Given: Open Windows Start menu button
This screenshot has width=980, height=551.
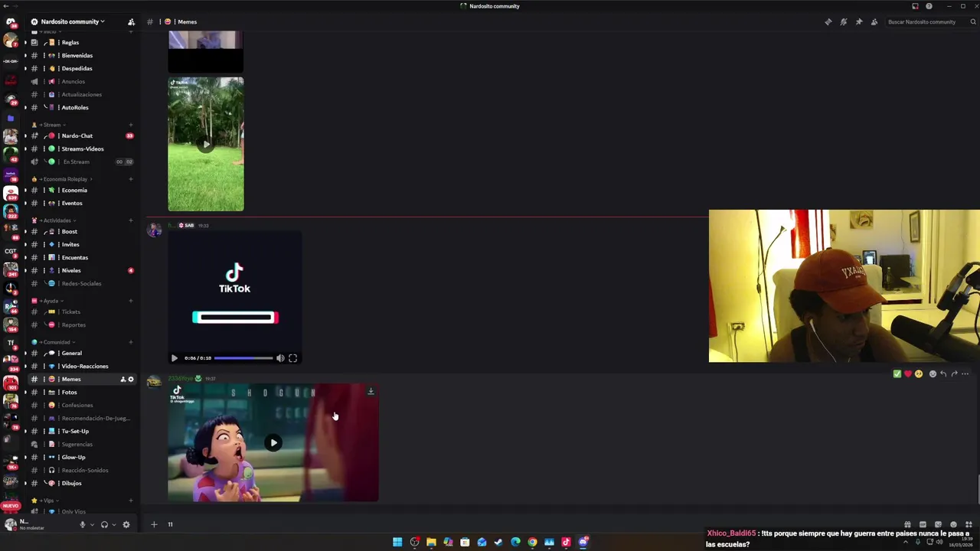Looking at the screenshot, I should [x=397, y=542].
